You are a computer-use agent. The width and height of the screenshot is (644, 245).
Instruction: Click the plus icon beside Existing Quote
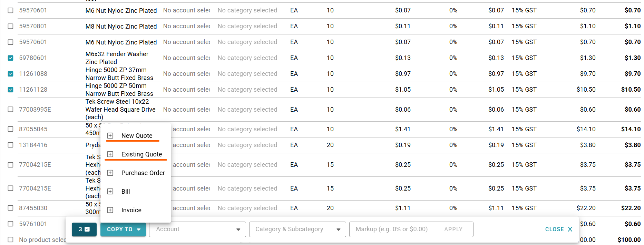point(110,154)
